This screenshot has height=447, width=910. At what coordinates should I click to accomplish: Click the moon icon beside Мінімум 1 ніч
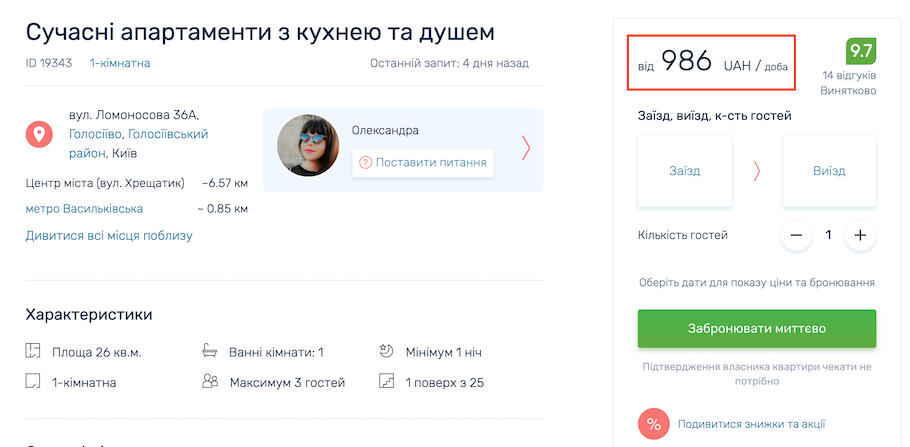386,351
